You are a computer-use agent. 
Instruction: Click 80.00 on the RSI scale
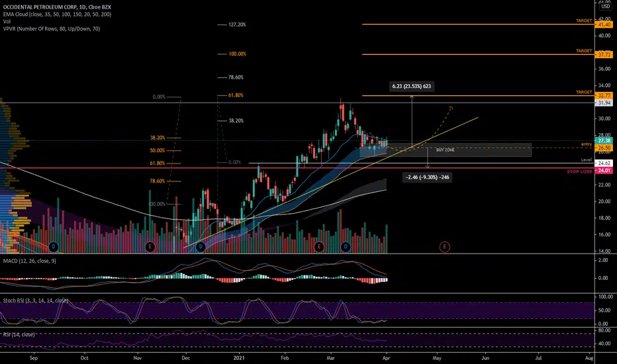[x=604, y=330]
